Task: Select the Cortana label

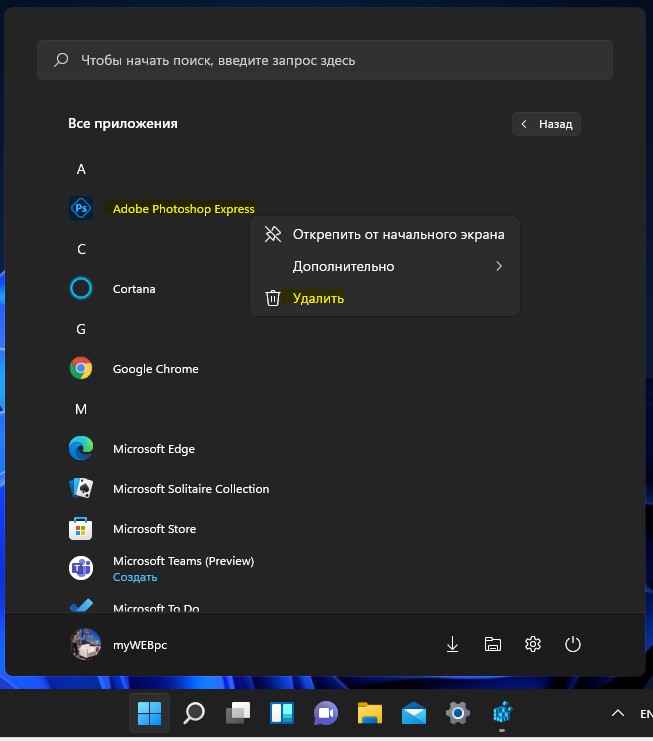Action: click(x=134, y=289)
